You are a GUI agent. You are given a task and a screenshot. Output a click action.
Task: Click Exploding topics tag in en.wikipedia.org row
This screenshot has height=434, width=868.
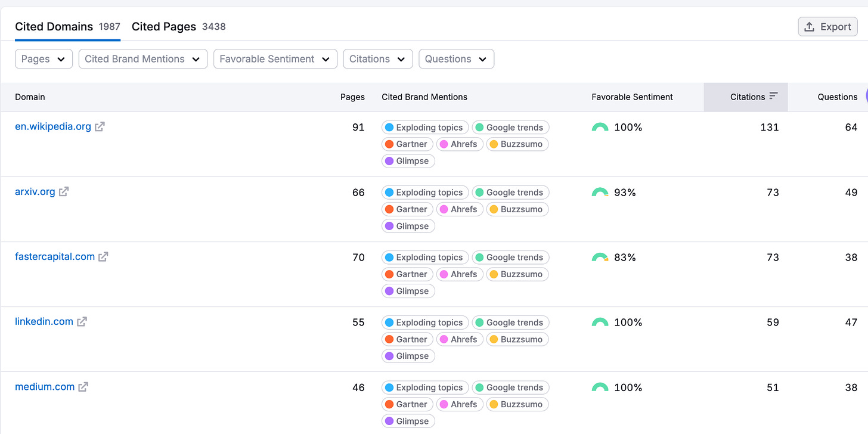tap(425, 128)
